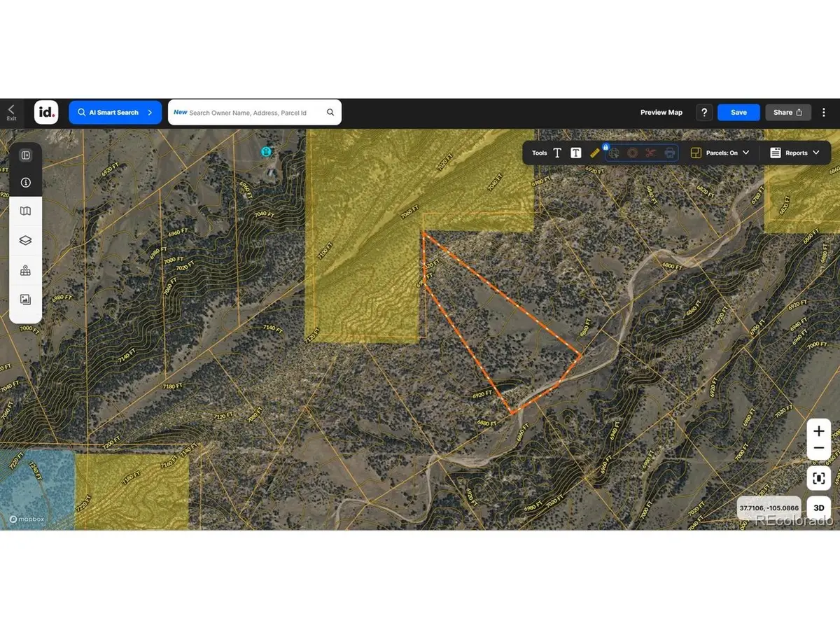Open the id. logo home icon
The height and width of the screenshot is (630, 840).
click(46, 112)
